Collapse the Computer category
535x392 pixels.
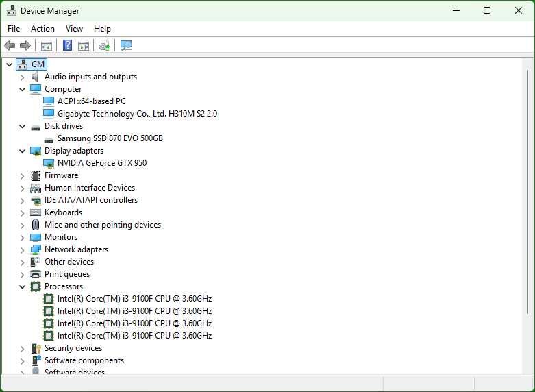pos(22,89)
